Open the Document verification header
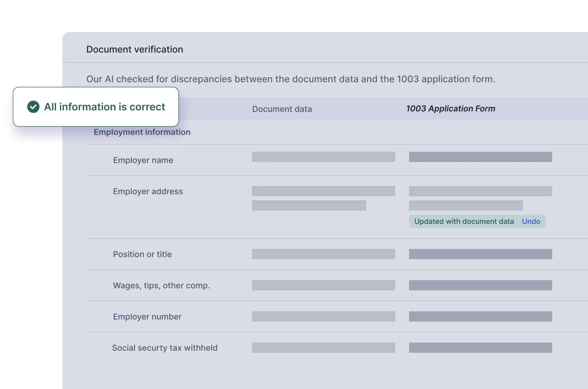 [x=134, y=49]
